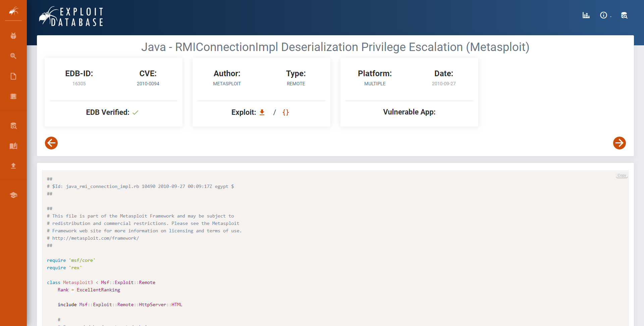The image size is (644, 326).
Task: Open the Search EDB icon in sidebar
Action: coord(13,126)
